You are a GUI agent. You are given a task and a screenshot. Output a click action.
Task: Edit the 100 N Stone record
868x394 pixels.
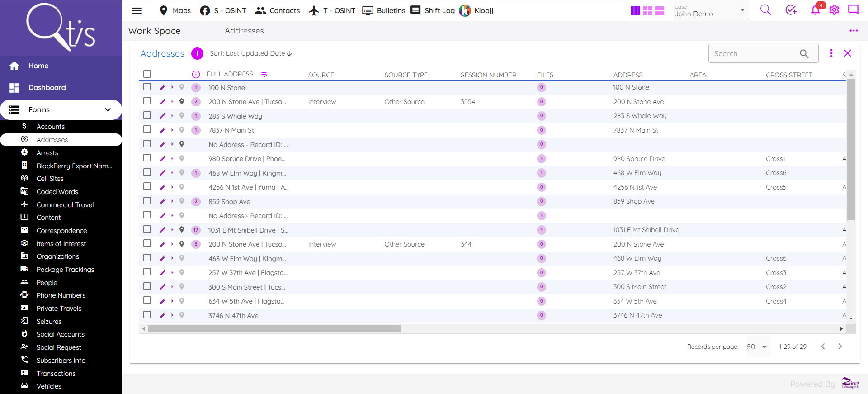(x=163, y=87)
